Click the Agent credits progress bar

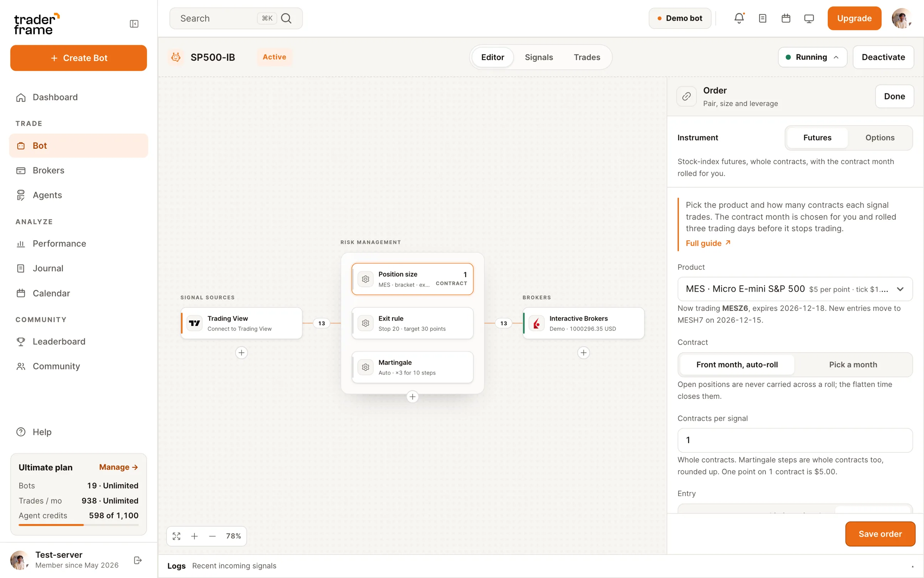click(x=79, y=525)
